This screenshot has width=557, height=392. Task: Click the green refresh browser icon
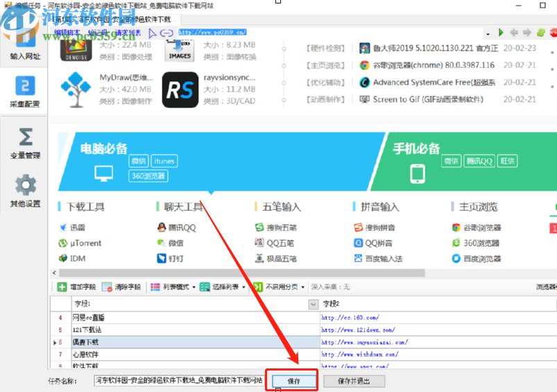point(540,33)
